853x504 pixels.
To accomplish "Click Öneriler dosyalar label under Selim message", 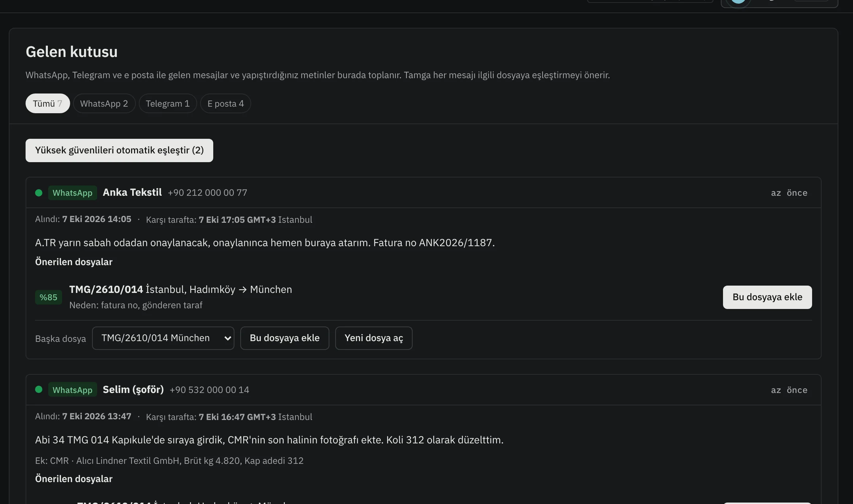I will [x=74, y=478].
